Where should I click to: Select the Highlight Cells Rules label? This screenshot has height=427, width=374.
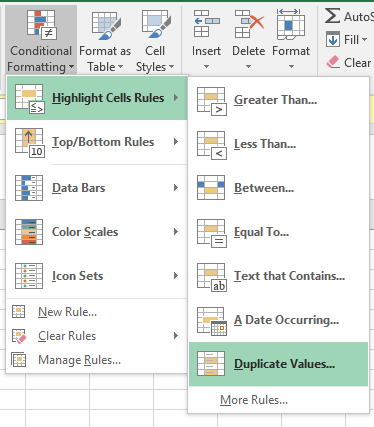pos(108,98)
